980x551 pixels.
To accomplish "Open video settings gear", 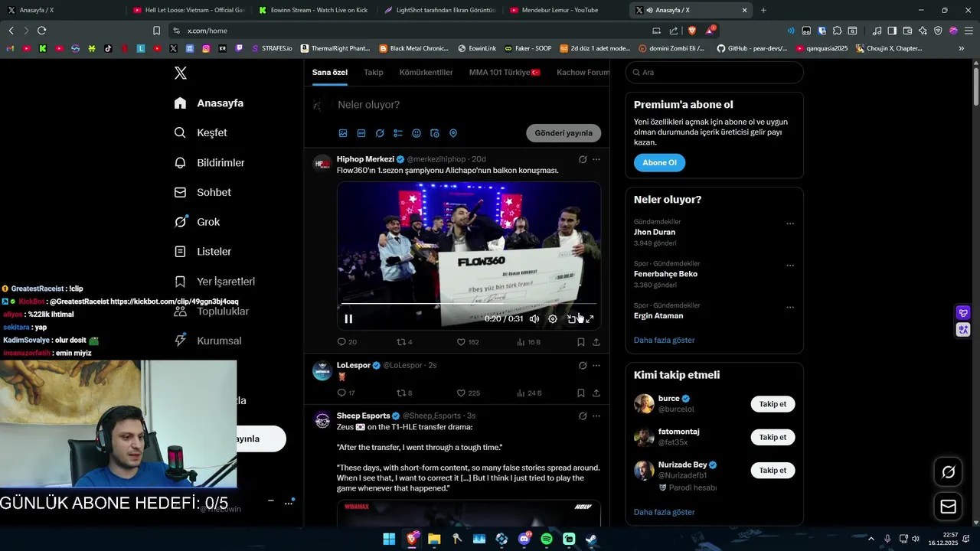I will pyautogui.click(x=553, y=319).
